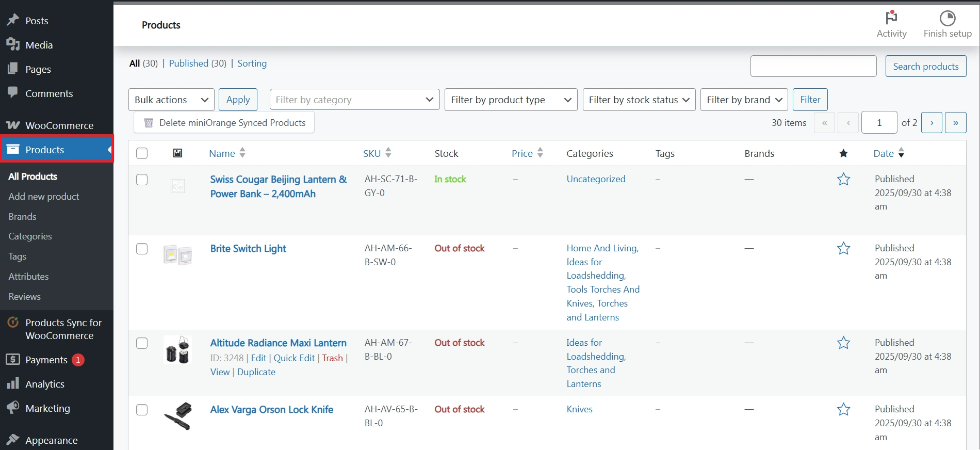Click Duplicate link for Altitude Radiance Maxi Lantern
Viewport: 980px width, 450px height.
point(256,372)
